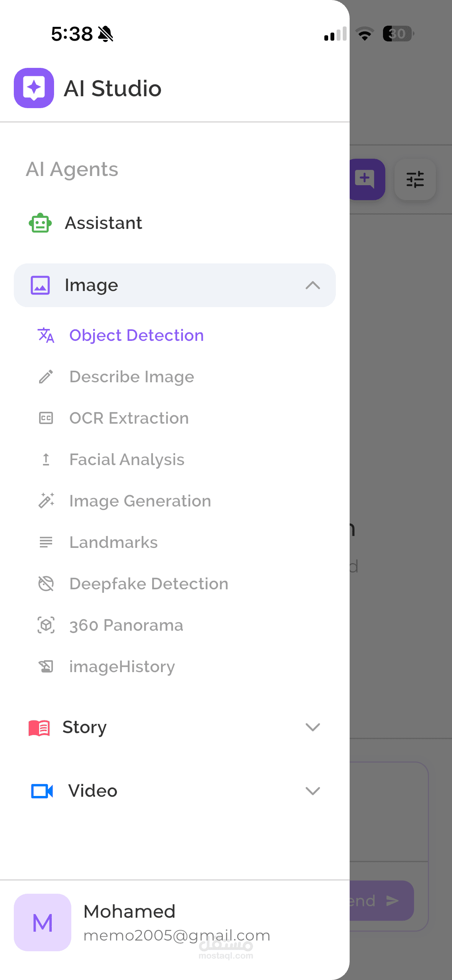This screenshot has width=452, height=980.
Task: Click the OCR Extraction CC icon
Action: tap(46, 418)
